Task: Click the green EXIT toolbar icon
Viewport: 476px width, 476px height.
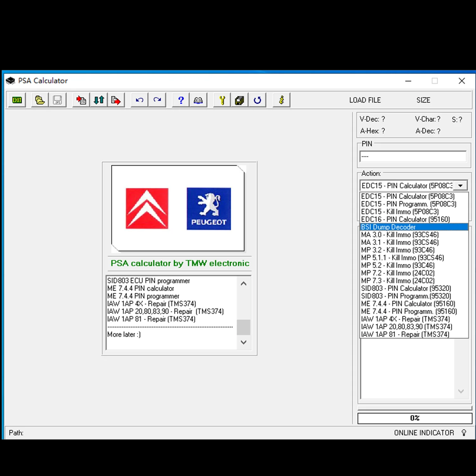Action: (17, 100)
